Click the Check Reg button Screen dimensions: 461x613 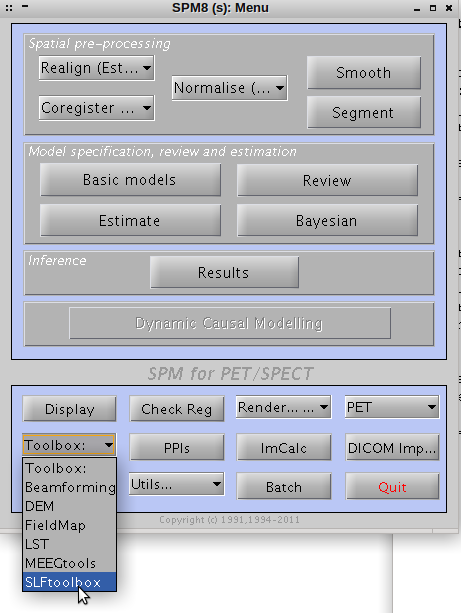[x=177, y=409]
